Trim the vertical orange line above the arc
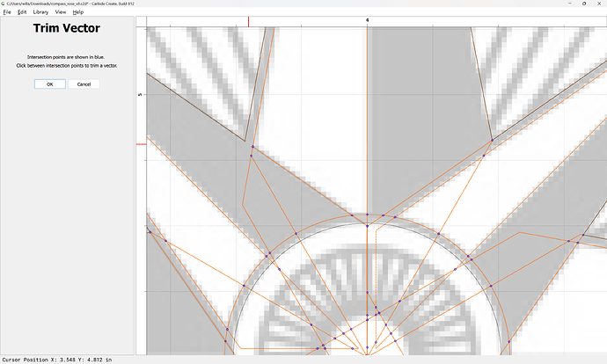 (x=367, y=132)
